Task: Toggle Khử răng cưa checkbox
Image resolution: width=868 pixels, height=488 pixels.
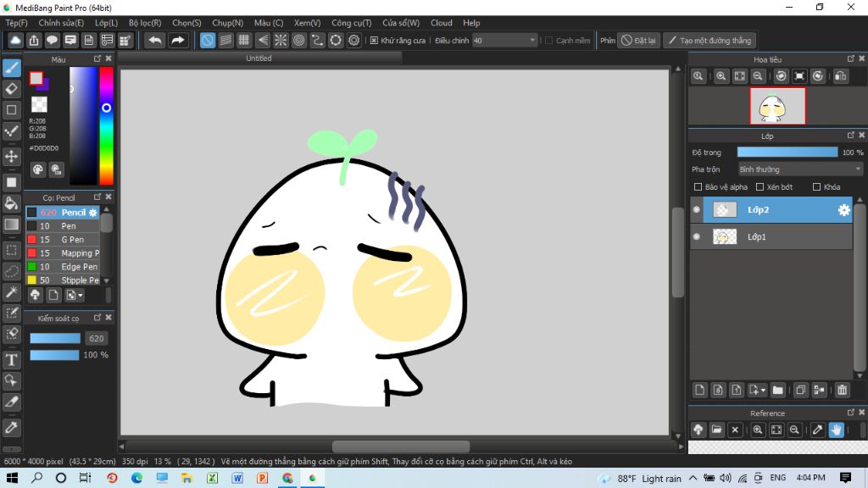Action: 374,41
